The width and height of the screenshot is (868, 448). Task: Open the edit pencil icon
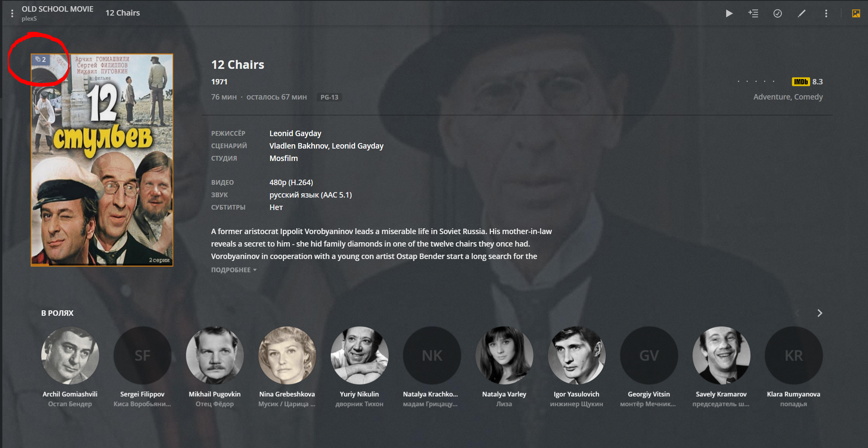pos(802,13)
